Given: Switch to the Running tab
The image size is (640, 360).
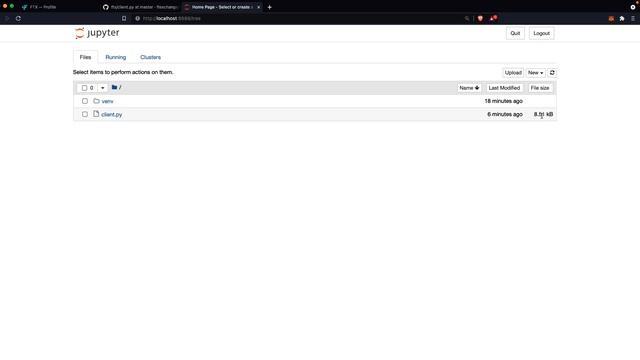Looking at the screenshot, I should click(x=116, y=57).
